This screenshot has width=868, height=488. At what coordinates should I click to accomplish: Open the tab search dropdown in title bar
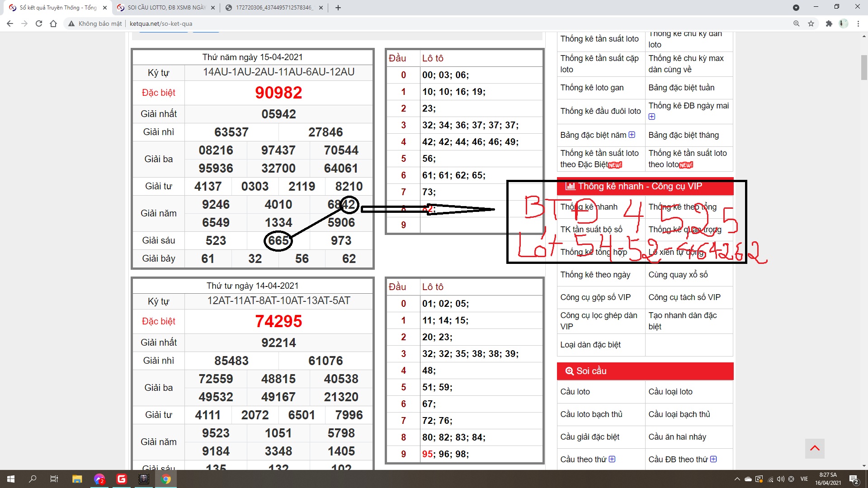pos(796,8)
